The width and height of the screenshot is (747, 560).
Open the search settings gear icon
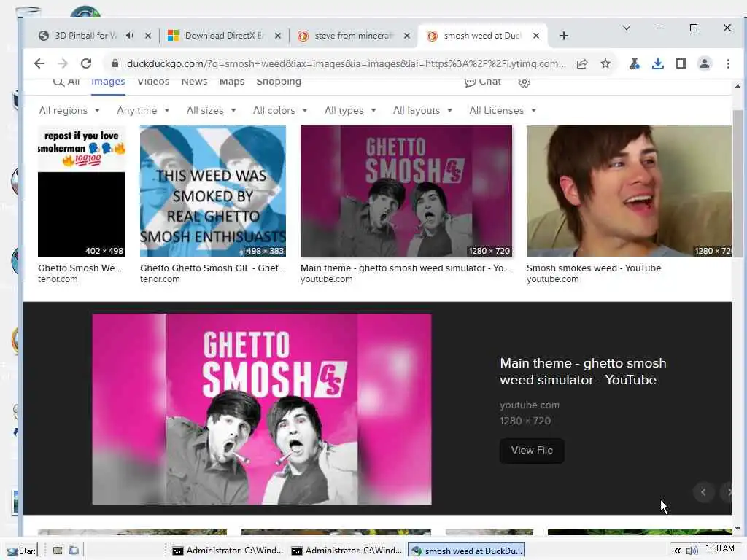coord(524,82)
